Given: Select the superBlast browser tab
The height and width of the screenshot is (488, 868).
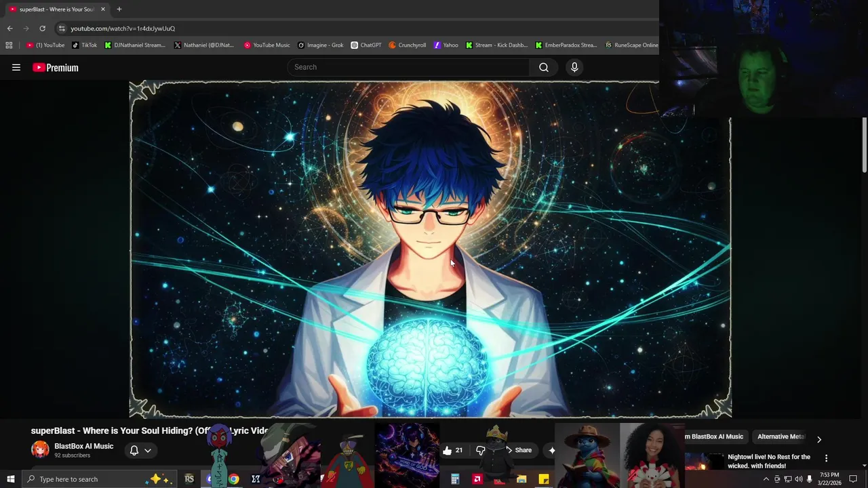Looking at the screenshot, I should coord(58,9).
